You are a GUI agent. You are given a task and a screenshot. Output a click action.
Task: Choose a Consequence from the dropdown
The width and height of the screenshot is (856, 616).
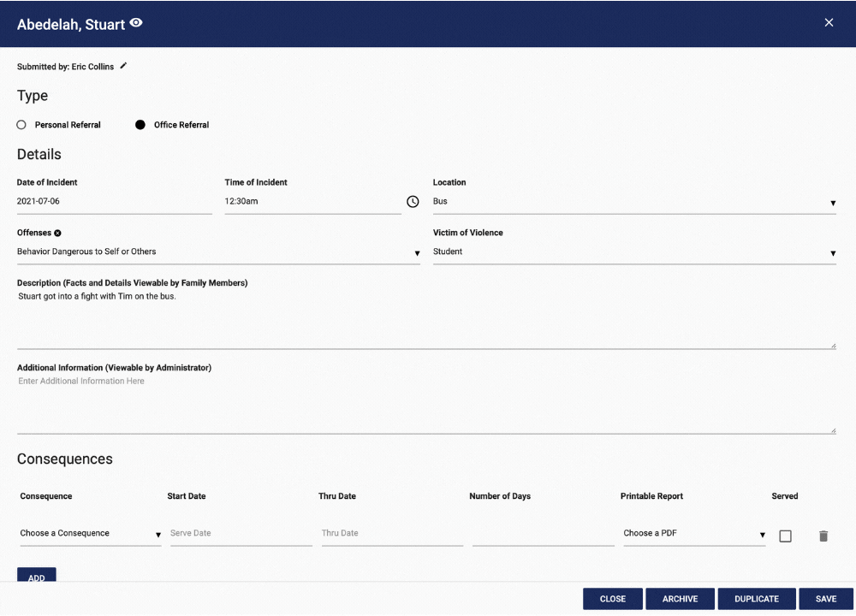90,534
